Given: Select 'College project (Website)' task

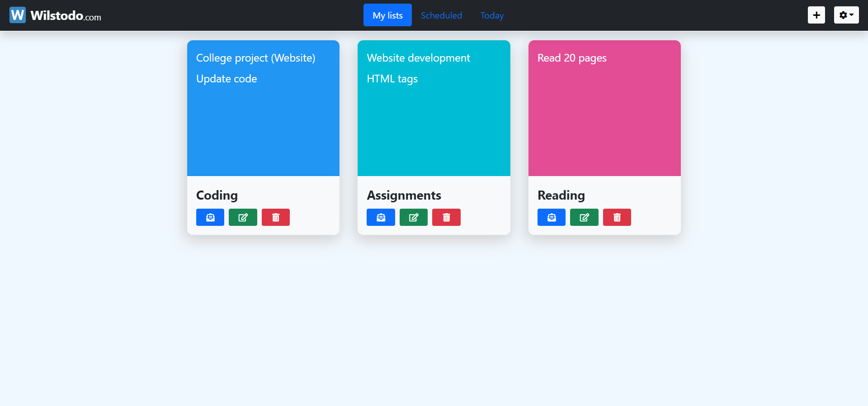Looking at the screenshot, I should [x=256, y=58].
